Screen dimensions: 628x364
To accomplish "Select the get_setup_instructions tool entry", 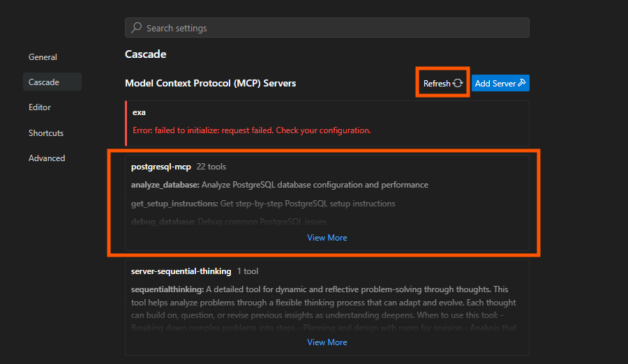I will point(263,204).
